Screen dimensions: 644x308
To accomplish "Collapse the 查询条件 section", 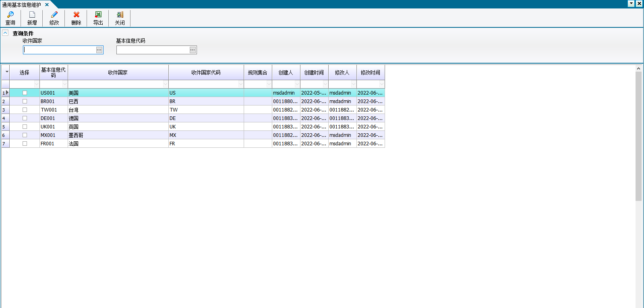I will 5,33.
